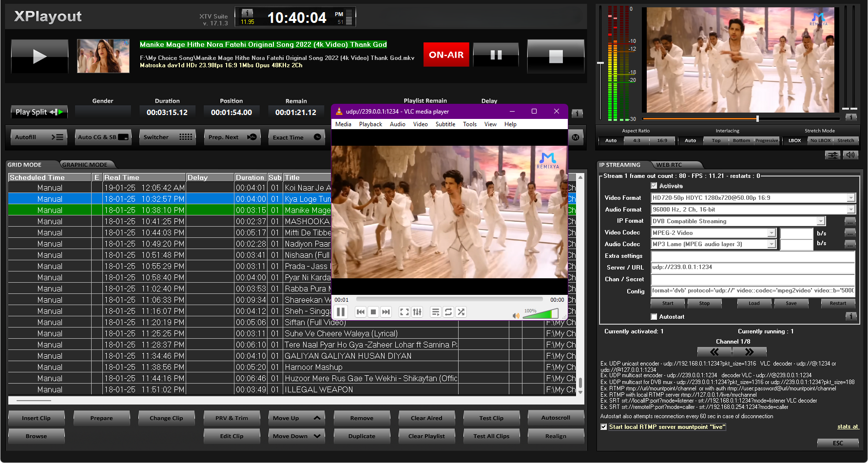Open the Autofill list button

point(38,137)
